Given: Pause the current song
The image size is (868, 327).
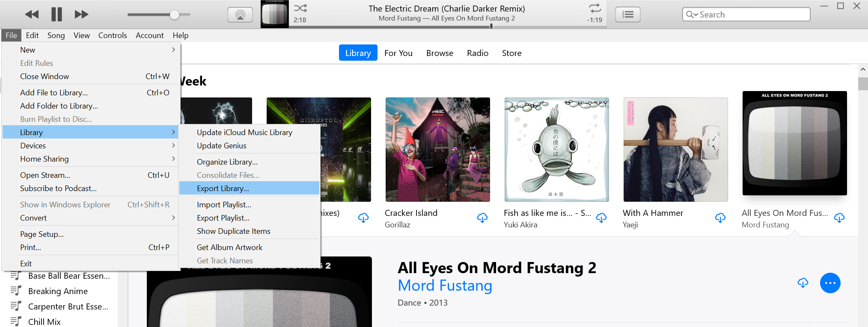Looking at the screenshot, I should pyautogui.click(x=56, y=15).
